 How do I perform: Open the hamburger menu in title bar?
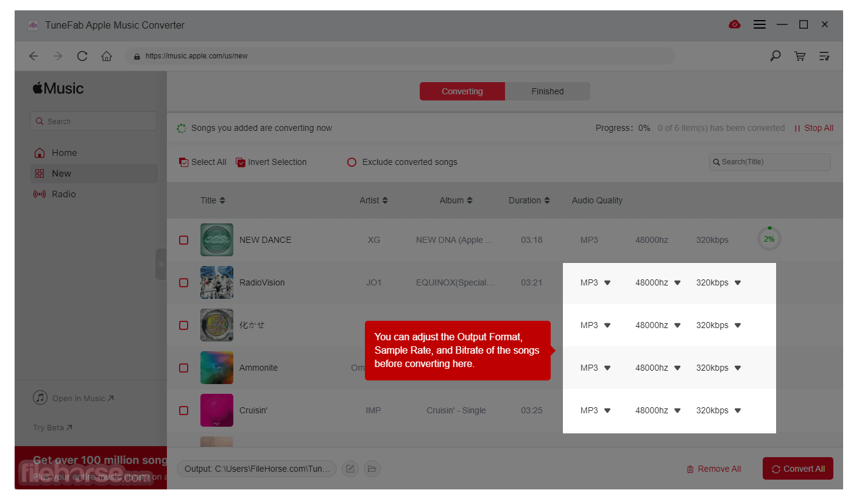point(760,25)
